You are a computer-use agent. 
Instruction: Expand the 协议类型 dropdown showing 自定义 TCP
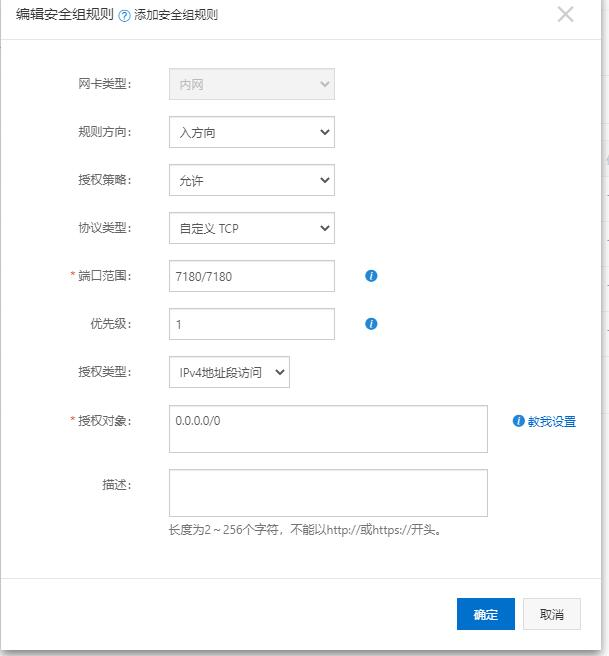pos(251,229)
